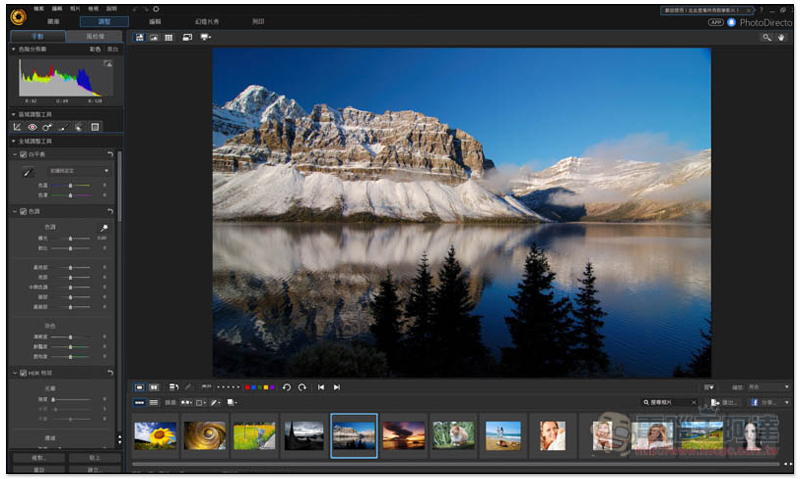The image size is (800, 479).
Task: Collapse the 色階分佈圖 histogram section
Action: pos(14,49)
